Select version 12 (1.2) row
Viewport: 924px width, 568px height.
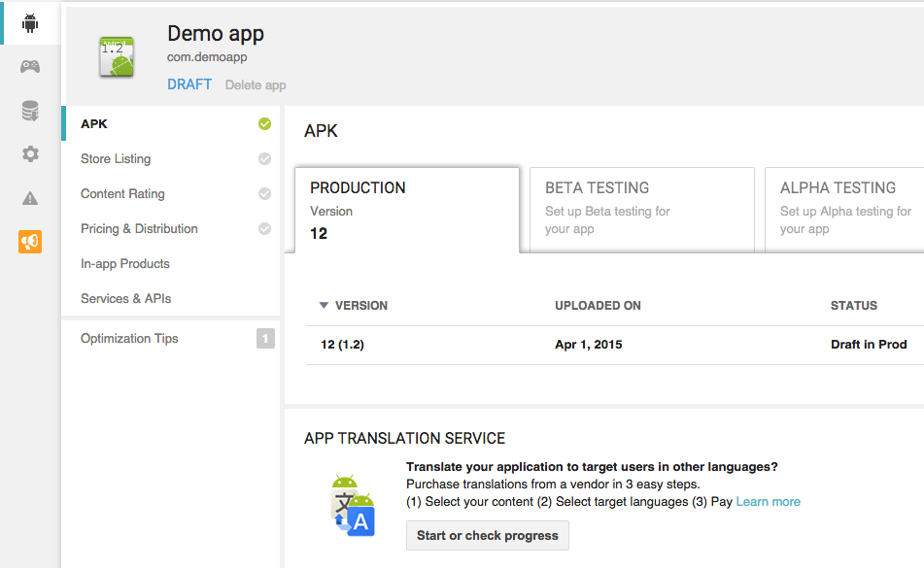click(342, 345)
